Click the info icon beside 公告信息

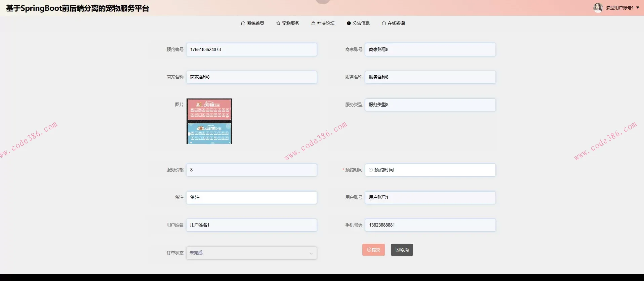point(349,24)
